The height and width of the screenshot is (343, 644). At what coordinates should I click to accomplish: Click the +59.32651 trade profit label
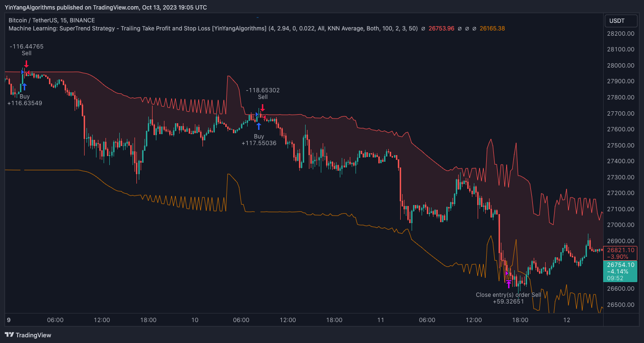click(508, 302)
